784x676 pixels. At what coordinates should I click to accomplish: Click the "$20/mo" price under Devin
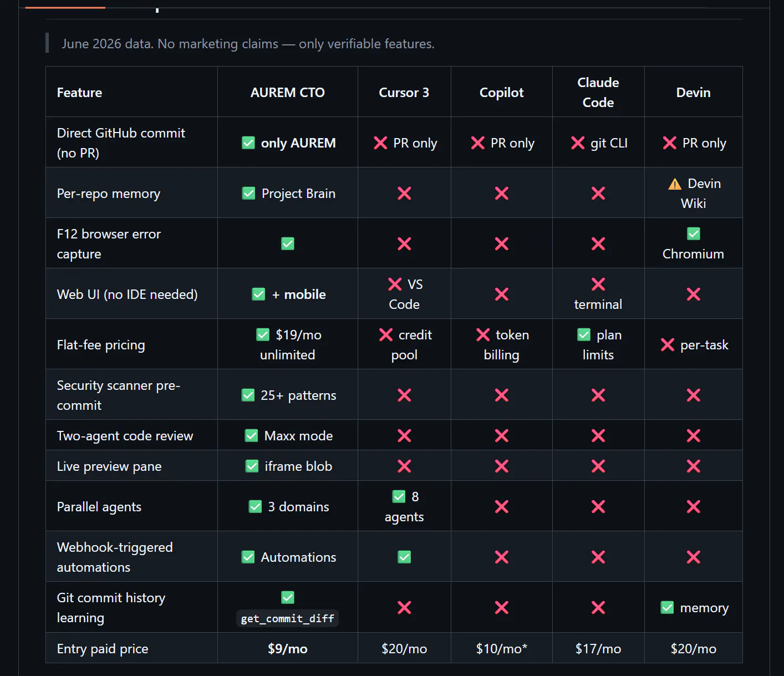[x=694, y=649]
